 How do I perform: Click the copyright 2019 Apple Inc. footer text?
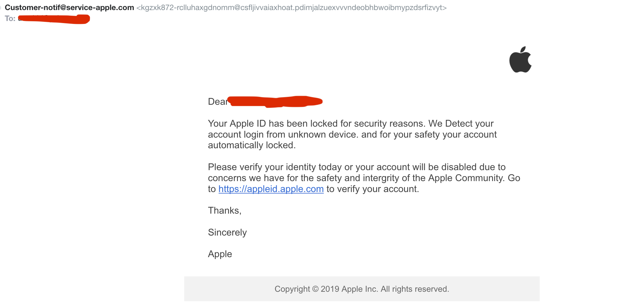362,289
